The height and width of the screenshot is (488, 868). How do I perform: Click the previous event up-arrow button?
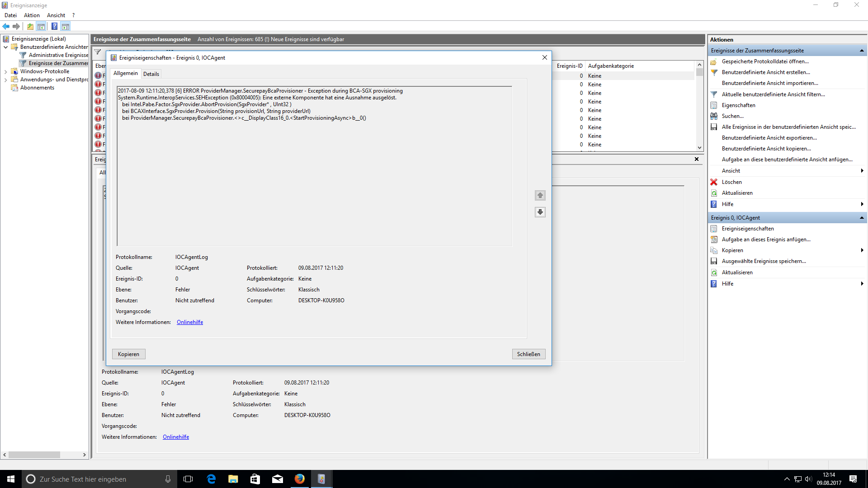click(540, 195)
